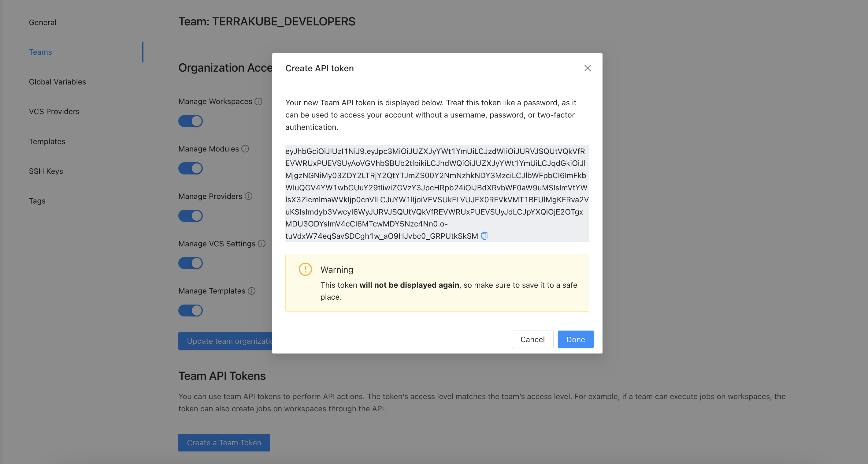This screenshot has width=868, height=464.
Task: Open the General settings menu item
Action: tap(43, 22)
